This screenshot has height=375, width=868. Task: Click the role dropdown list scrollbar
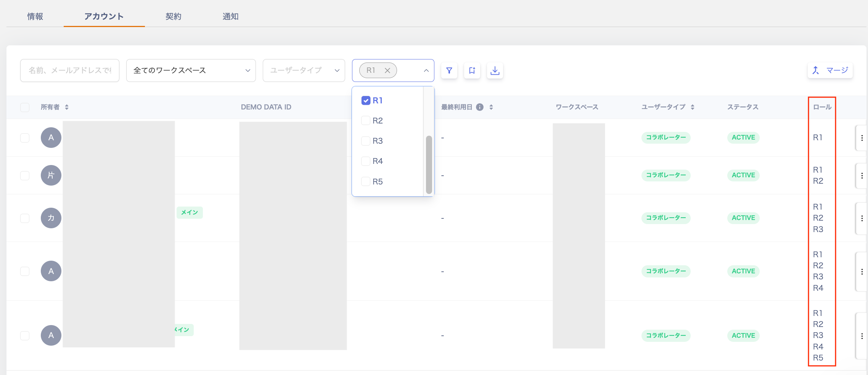pyautogui.click(x=429, y=165)
